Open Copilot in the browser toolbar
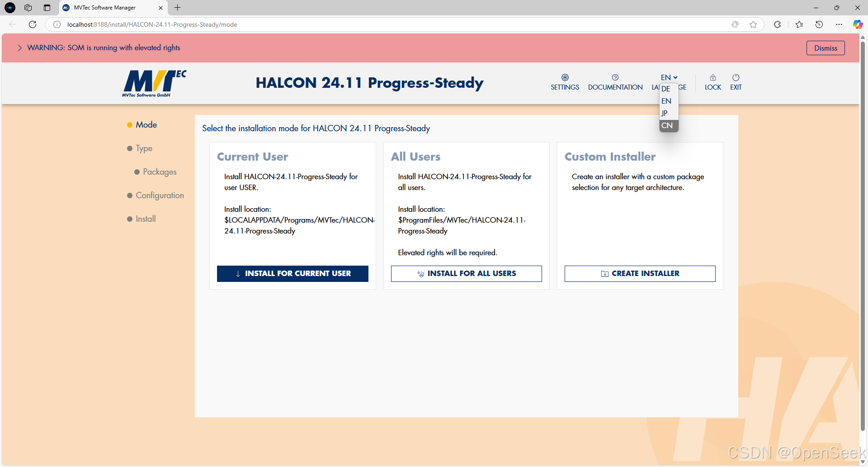Image resolution: width=868 pixels, height=467 pixels. pos(857,24)
